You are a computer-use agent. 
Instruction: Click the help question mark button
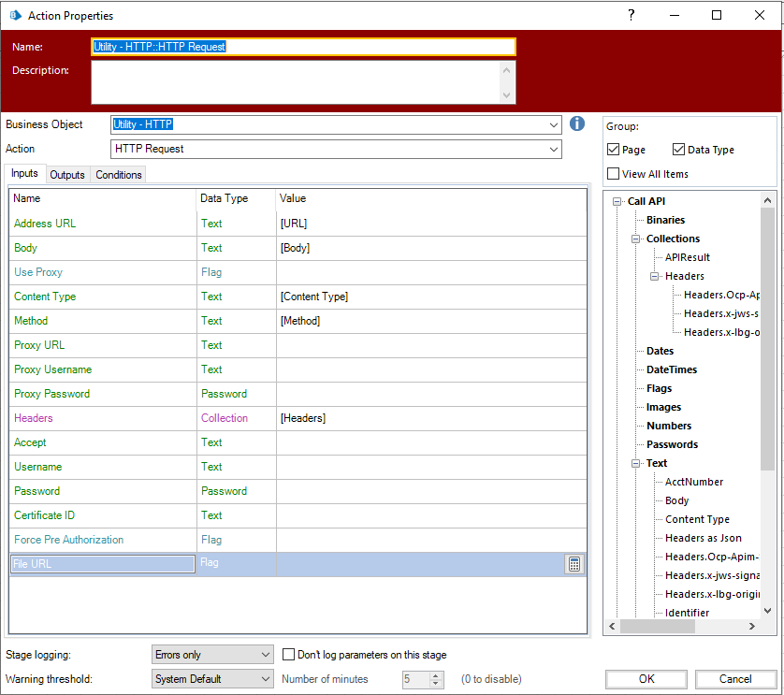tap(632, 15)
